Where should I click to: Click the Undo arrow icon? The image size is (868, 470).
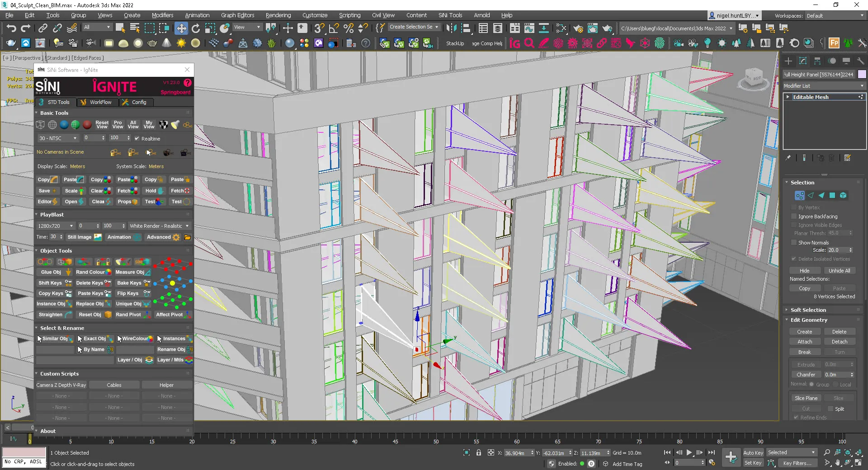click(11, 28)
